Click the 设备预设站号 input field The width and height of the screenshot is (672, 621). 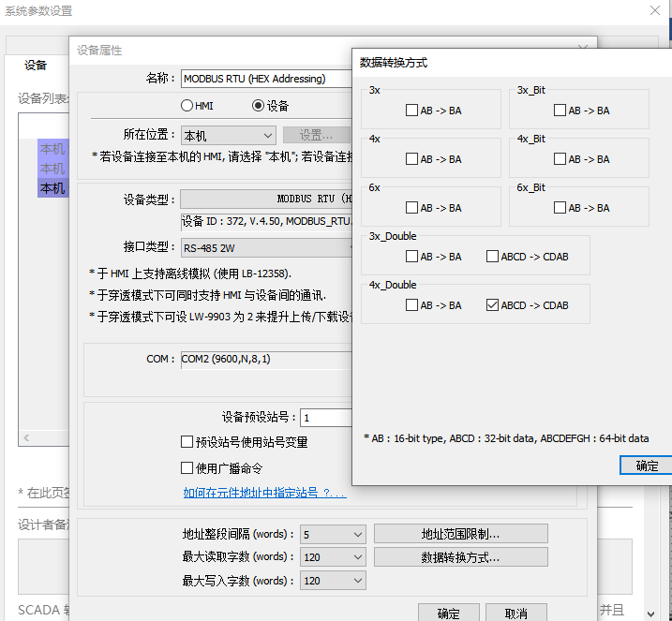coord(326,418)
